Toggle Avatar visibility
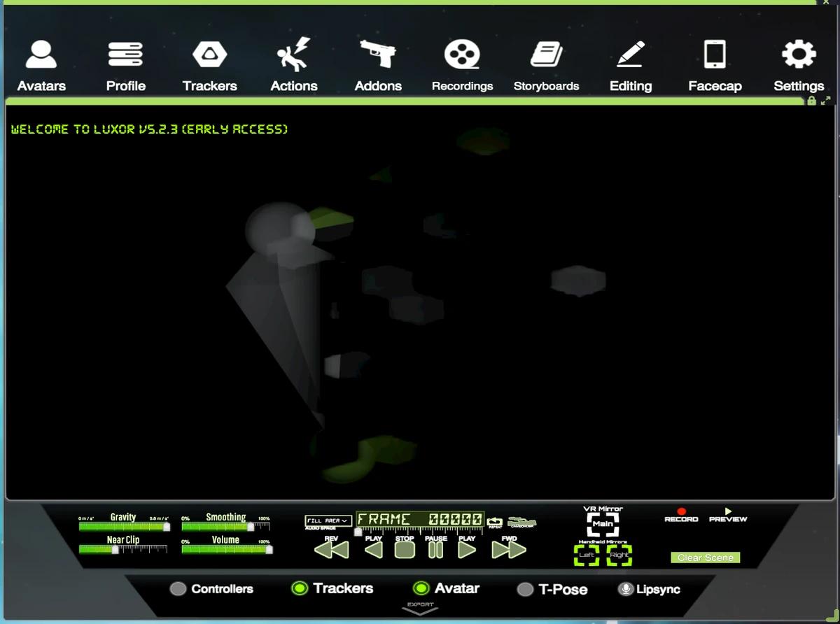Viewport: 840px width, 624px height. point(421,588)
